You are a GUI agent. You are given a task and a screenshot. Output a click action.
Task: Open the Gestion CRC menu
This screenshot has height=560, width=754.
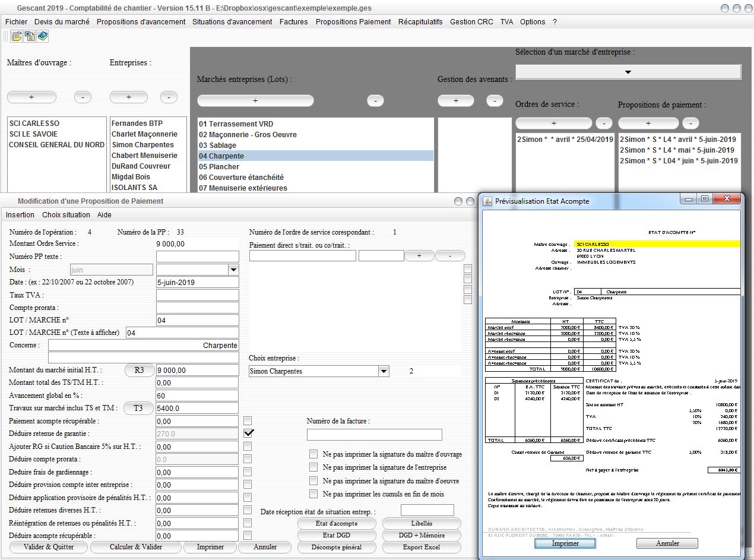[x=471, y=21]
